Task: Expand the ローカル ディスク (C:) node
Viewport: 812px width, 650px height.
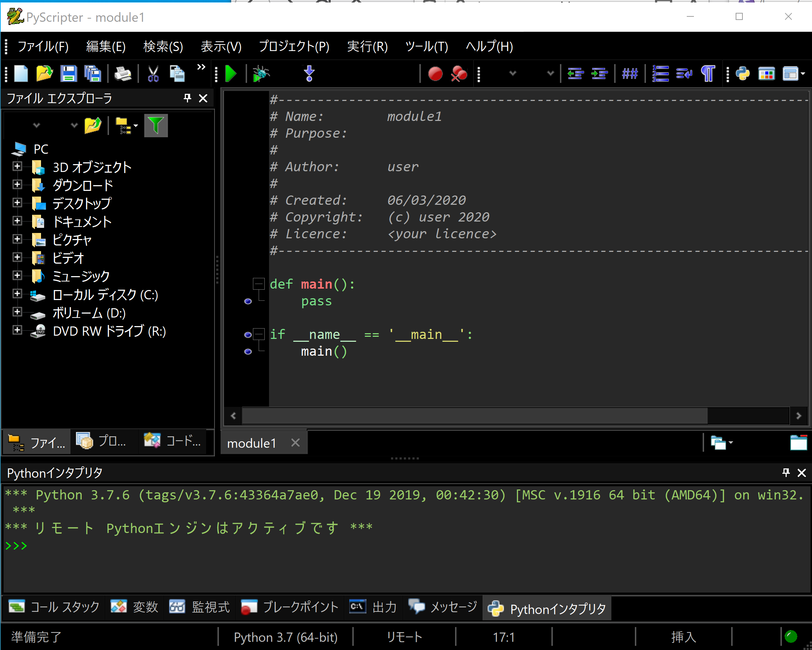Action: 17,293
